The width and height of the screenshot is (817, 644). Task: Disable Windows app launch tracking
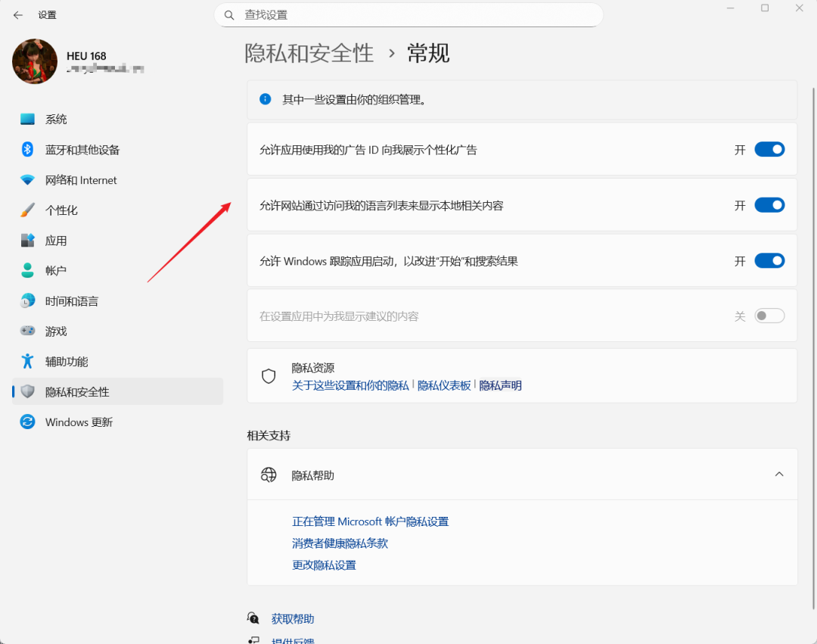tap(769, 260)
